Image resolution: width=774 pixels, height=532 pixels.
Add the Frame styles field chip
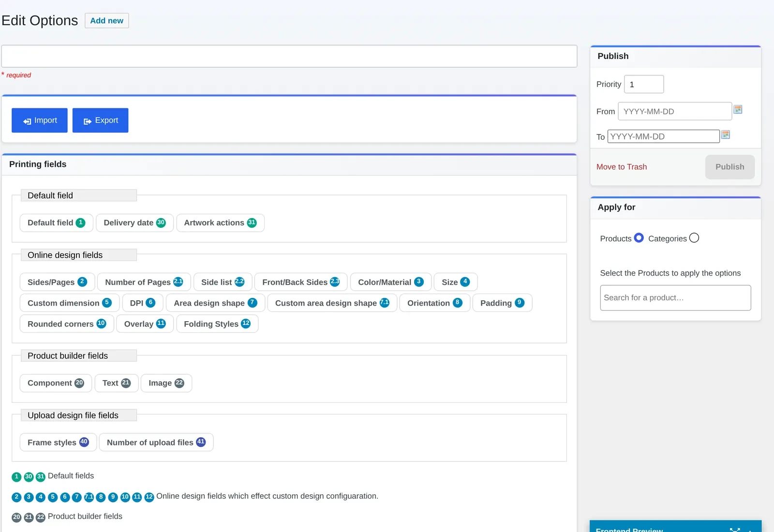pyautogui.click(x=58, y=443)
